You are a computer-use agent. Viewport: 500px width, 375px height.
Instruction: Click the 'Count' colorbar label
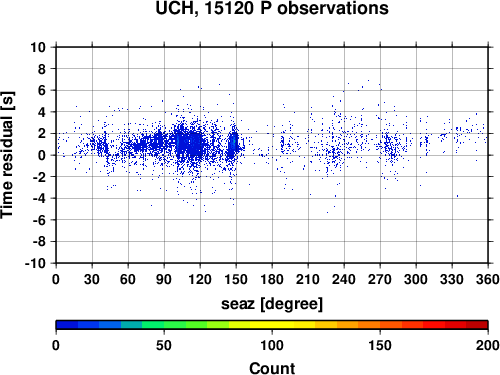point(272,368)
